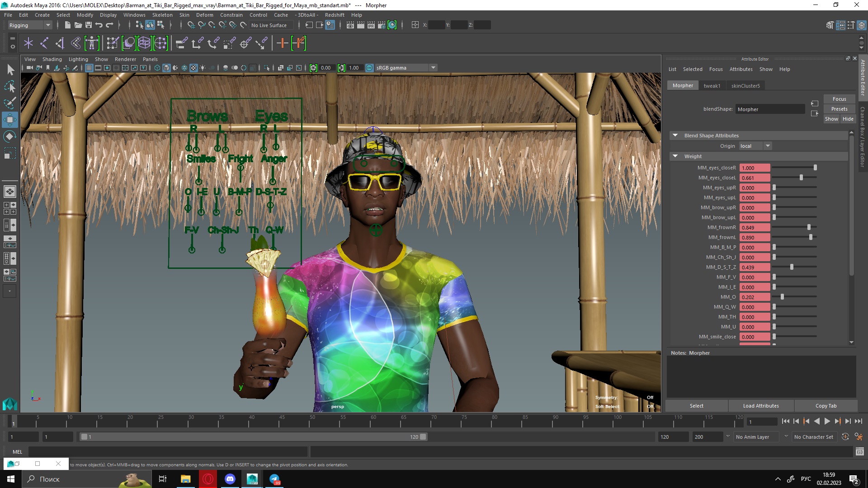Viewport: 868px width, 488px height.
Task: Open the Deform menu
Action: (x=204, y=15)
